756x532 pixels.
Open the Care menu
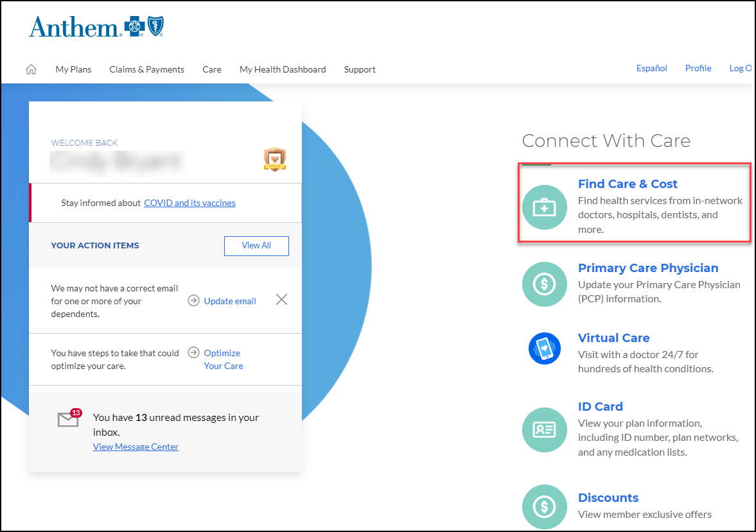[212, 69]
